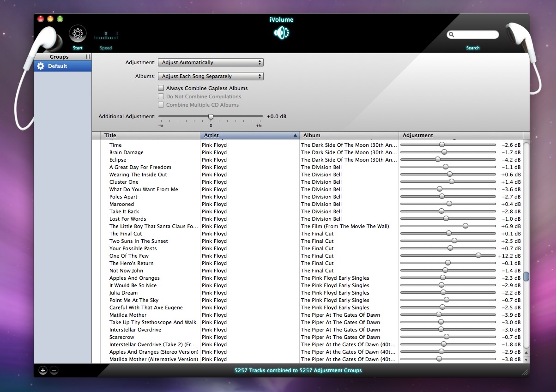Click the list icon in the Groups header
556x392 pixels.
pos(87,56)
